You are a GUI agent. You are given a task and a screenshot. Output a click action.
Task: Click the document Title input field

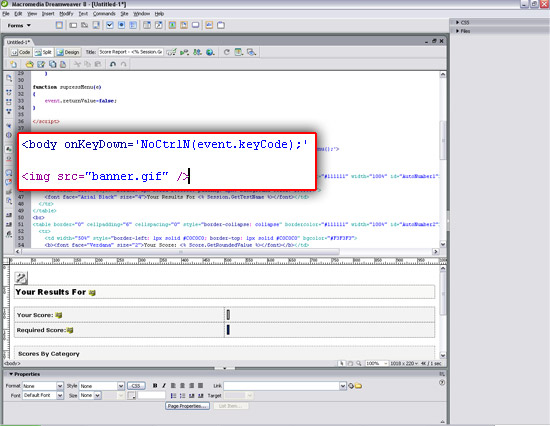pyautogui.click(x=130, y=52)
